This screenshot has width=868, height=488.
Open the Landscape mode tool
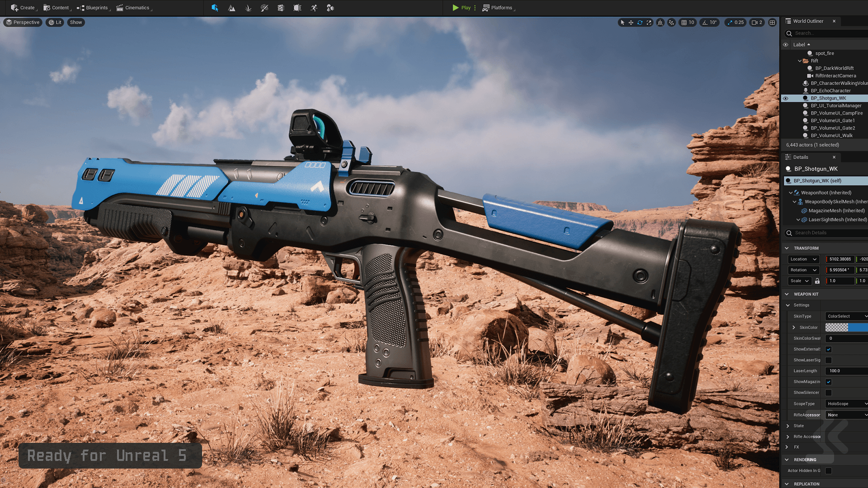coord(231,8)
